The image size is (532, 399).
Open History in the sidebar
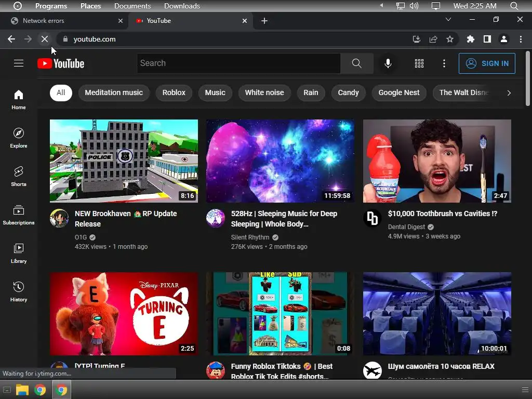click(19, 292)
